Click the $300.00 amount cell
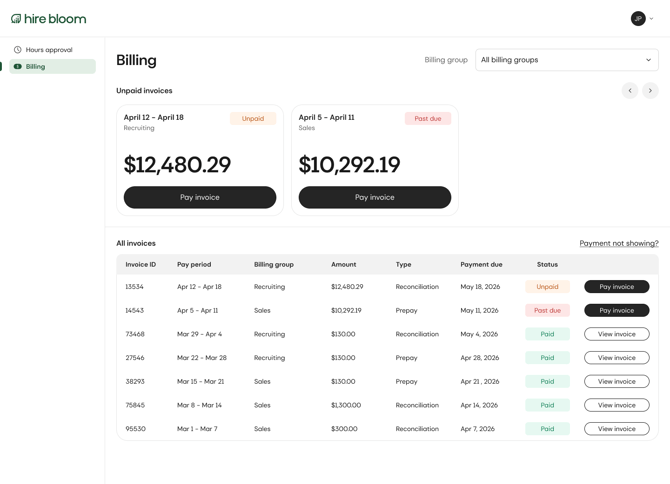Viewport: 670px width, 484px height. (344, 428)
